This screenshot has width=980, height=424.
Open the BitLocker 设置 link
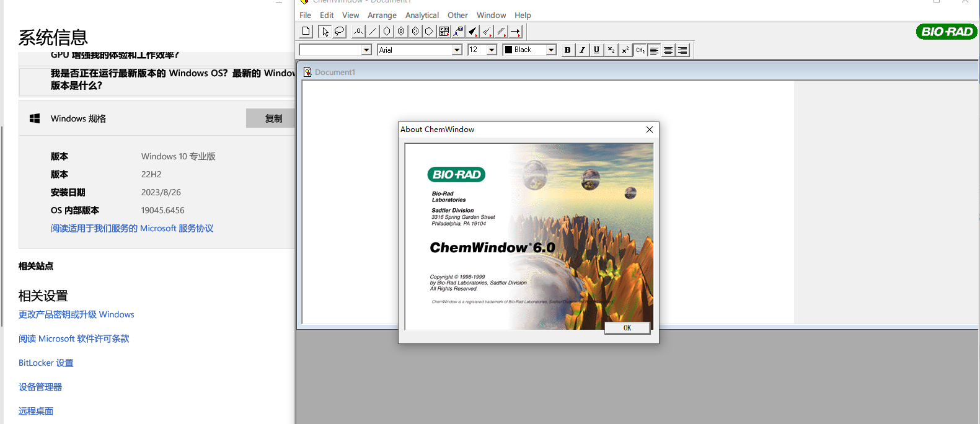point(46,363)
